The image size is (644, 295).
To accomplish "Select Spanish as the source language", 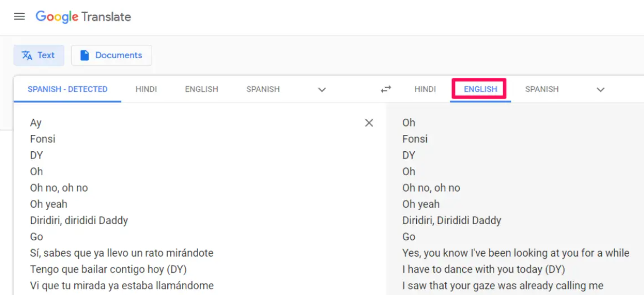I will (262, 89).
